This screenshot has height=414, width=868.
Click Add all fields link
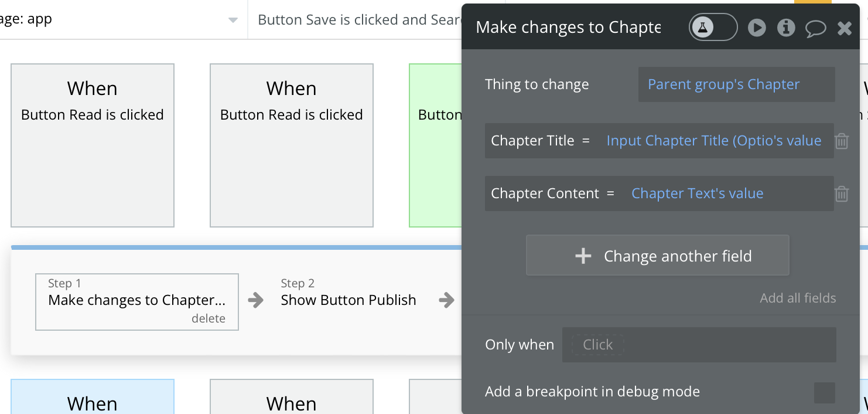point(798,298)
